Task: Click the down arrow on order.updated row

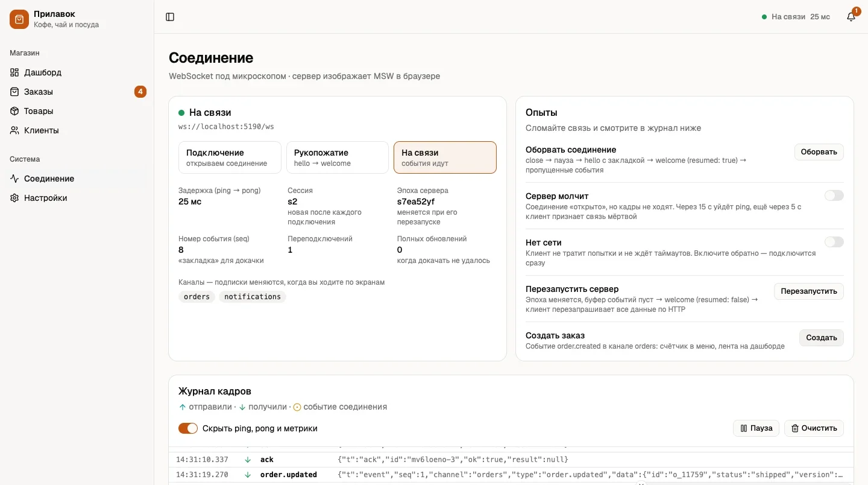Action: [247, 475]
